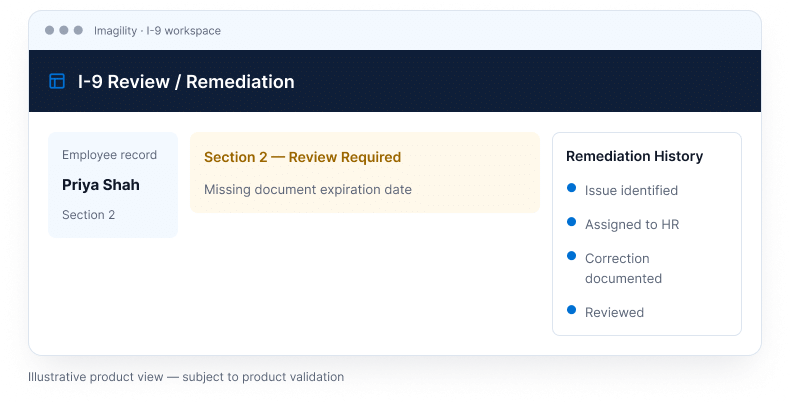Open the "Section 2 — Review Required" alert heading
The height and width of the screenshot is (402, 790).
(302, 157)
